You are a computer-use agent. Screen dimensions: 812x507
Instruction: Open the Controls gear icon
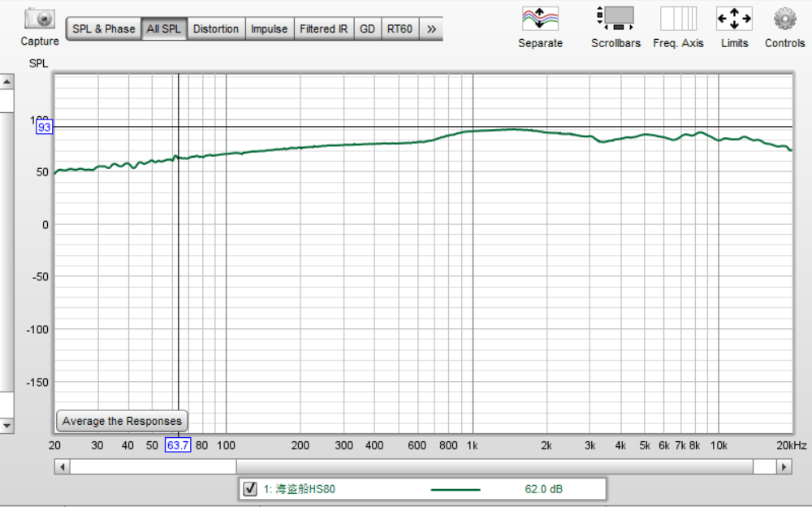click(x=784, y=19)
